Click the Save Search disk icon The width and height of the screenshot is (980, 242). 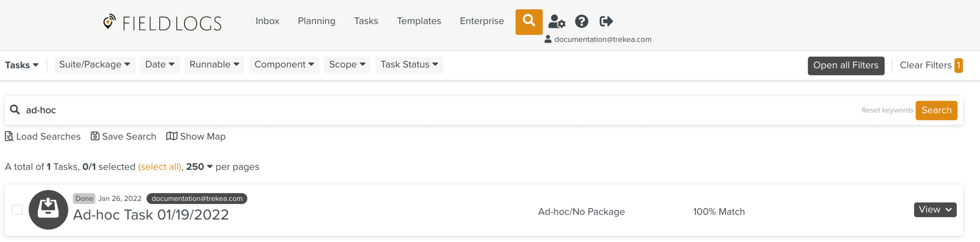pyautogui.click(x=95, y=136)
